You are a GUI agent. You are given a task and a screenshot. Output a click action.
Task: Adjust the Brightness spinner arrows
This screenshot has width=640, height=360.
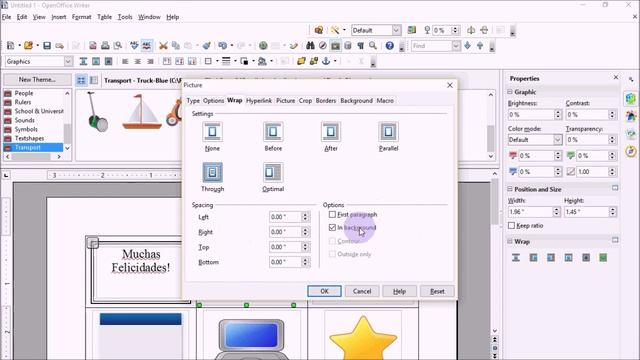558,115
